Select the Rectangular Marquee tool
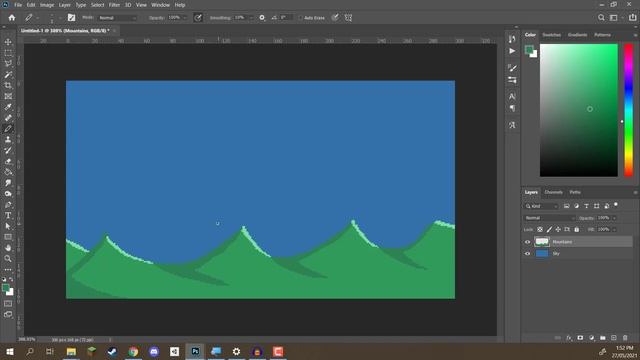The height and width of the screenshot is (360, 640). (x=8, y=53)
